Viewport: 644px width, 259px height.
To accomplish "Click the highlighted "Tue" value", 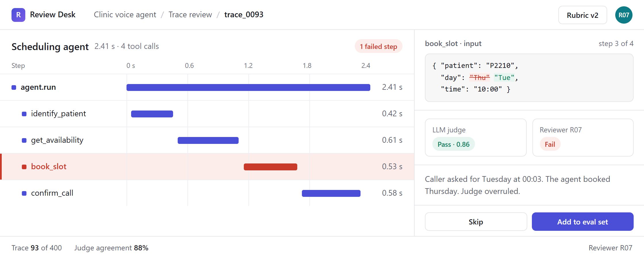I will tap(504, 77).
